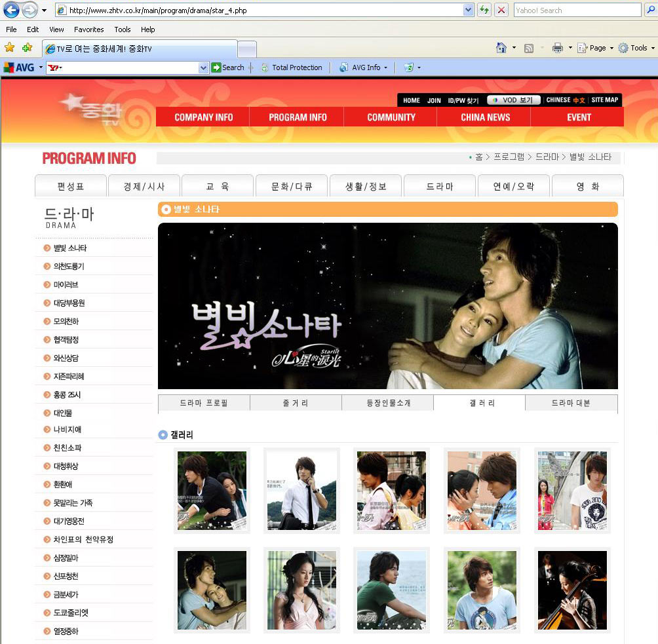Open the SITE MAP link
658x644 pixels.
tap(605, 100)
